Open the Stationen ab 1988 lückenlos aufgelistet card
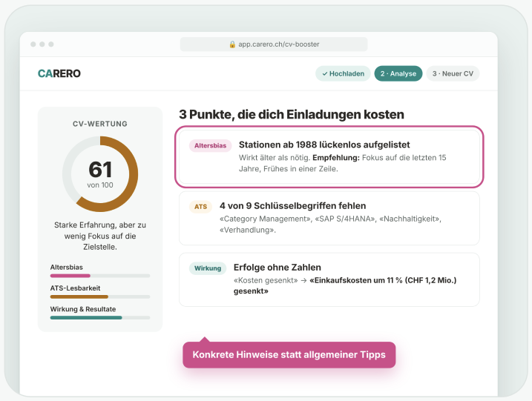Screen dimensions: 532x401 (x=329, y=157)
